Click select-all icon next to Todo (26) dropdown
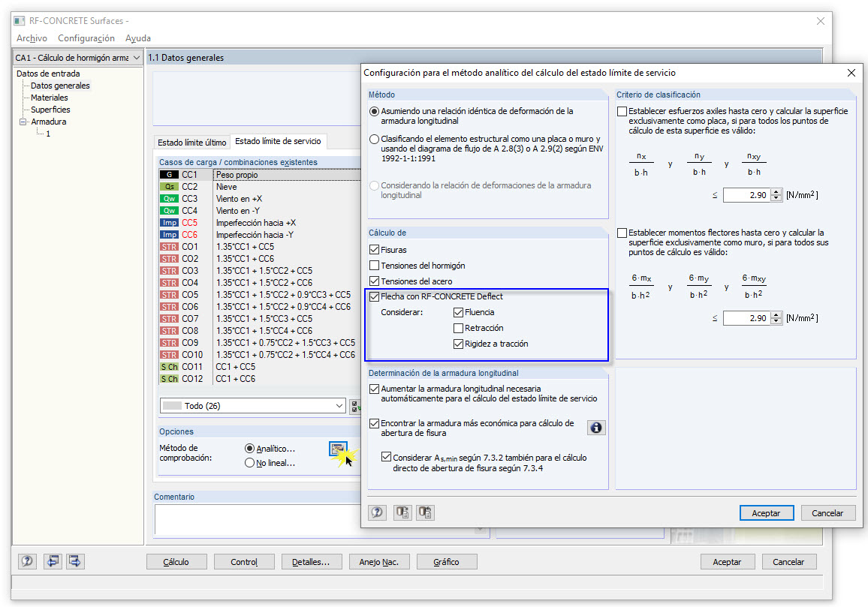This screenshot has height=607, width=868. pos(355,406)
